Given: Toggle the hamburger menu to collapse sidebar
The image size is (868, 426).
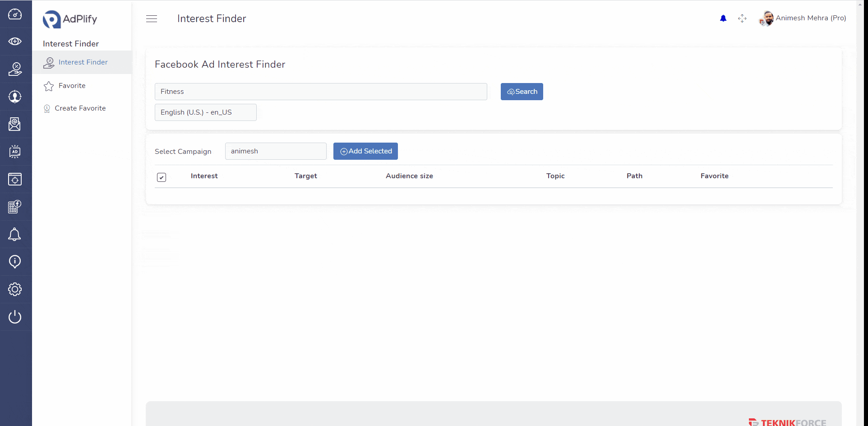Looking at the screenshot, I should click(152, 19).
